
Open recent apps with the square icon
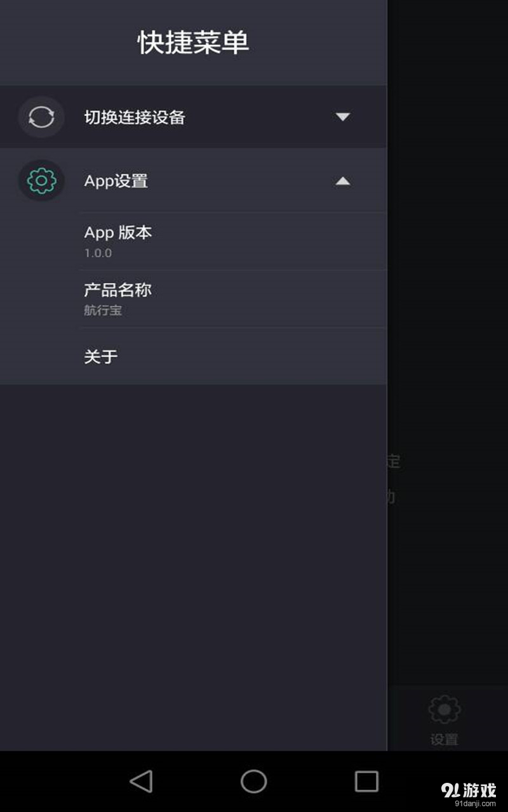click(363, 782)
